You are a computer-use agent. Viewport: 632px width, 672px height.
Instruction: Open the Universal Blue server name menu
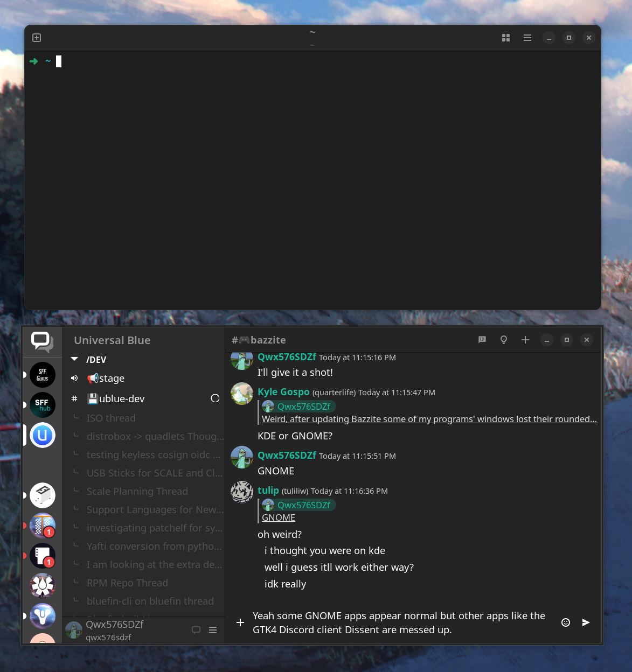point(112,340)
